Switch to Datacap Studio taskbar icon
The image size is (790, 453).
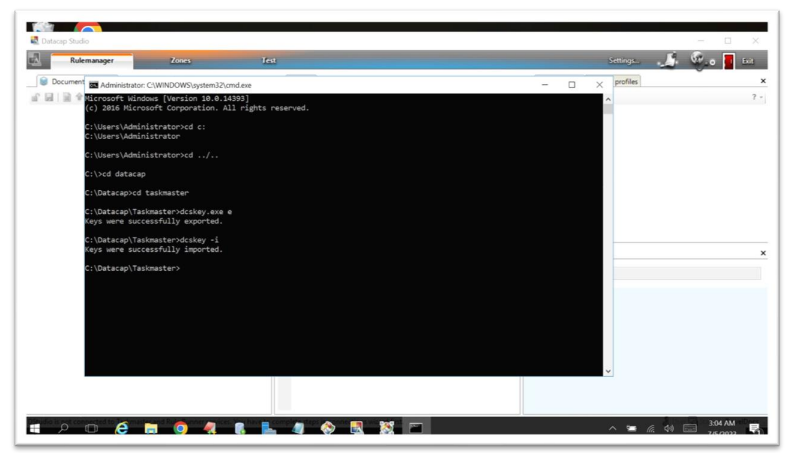357,428
